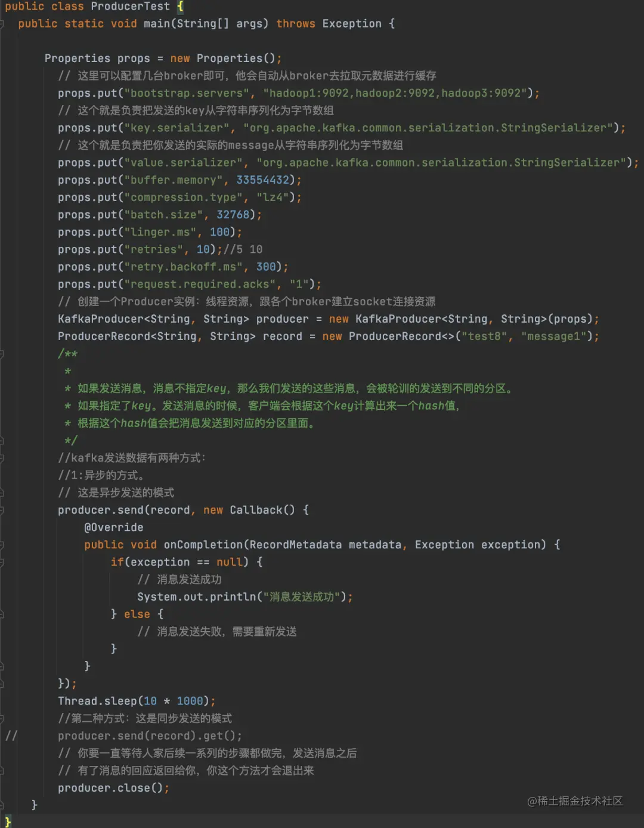
Task: Click the "retry.backoff.ms" string
Action: point(184,266)
